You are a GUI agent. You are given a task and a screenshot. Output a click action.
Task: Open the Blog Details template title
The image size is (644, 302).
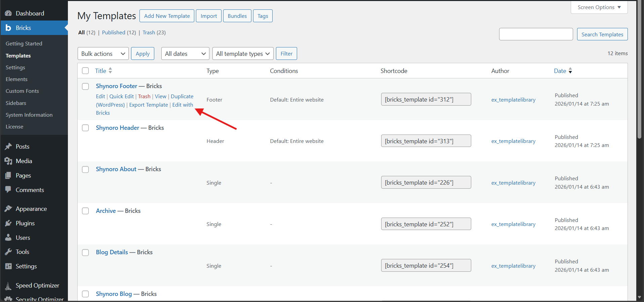(112, 252)
